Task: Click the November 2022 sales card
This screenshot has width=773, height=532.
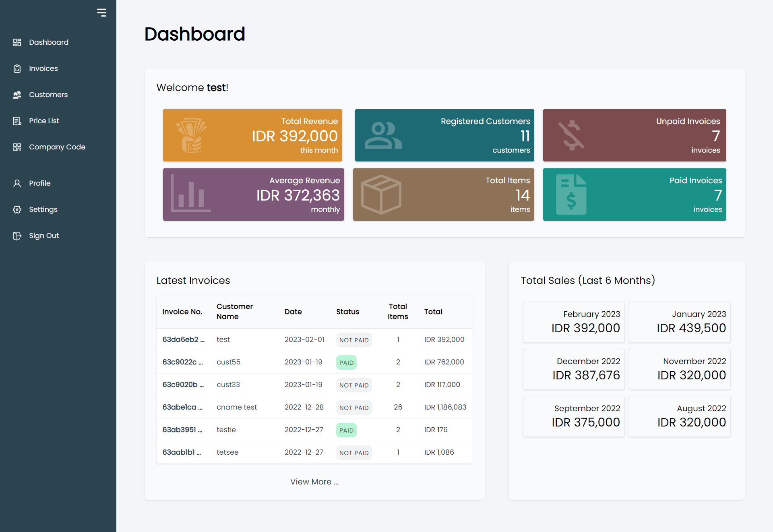Action: [x=680, y=369]
